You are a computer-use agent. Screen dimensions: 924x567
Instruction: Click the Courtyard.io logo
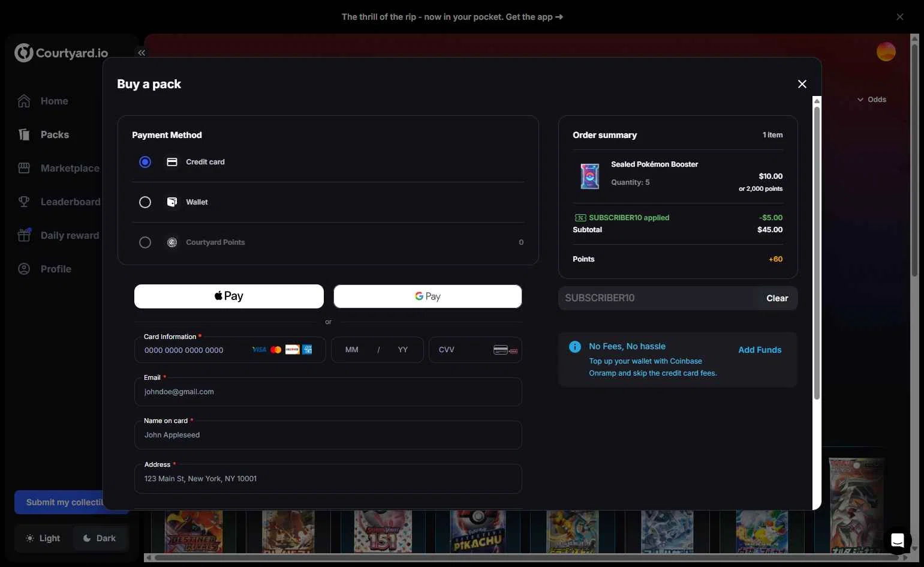click(x=61, y=53)
